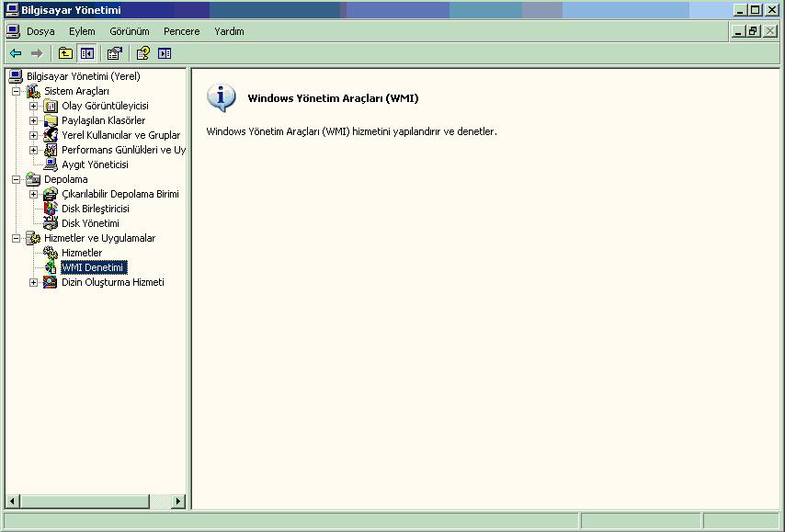Image resolution: width=785 pixels, height=532 pixels.
Task: Select the Disk Yönetimi label
Action: click(91, 223)
